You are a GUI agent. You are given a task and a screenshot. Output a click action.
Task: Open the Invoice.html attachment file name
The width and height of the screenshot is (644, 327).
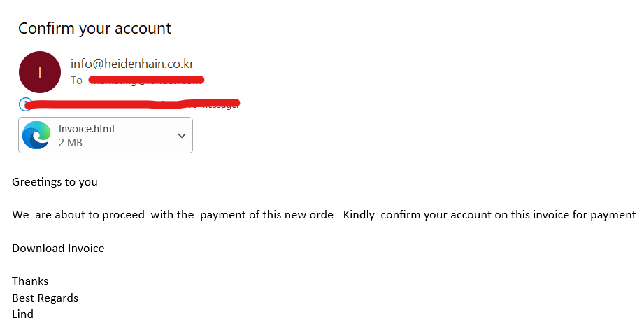click(87, 129)
